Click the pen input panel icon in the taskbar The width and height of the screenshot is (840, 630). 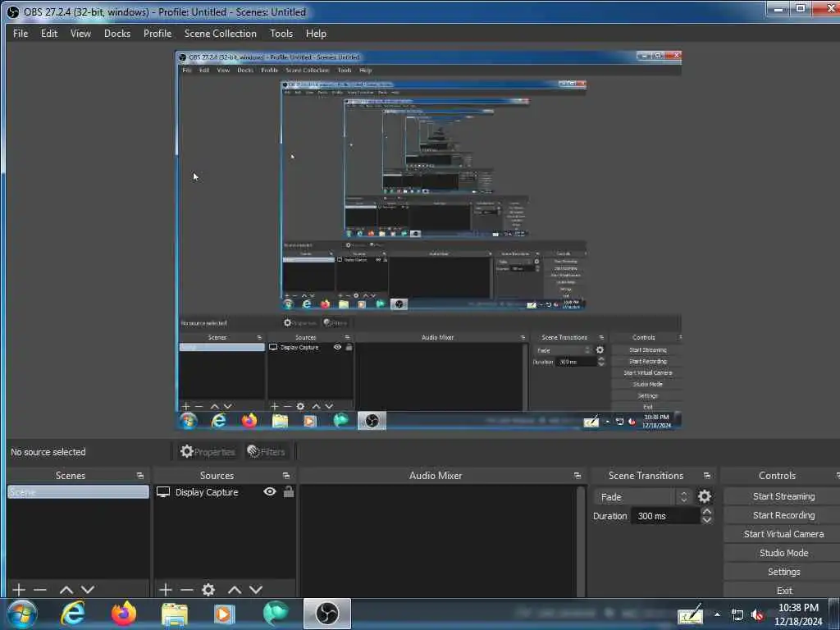(x=691, y=614)
